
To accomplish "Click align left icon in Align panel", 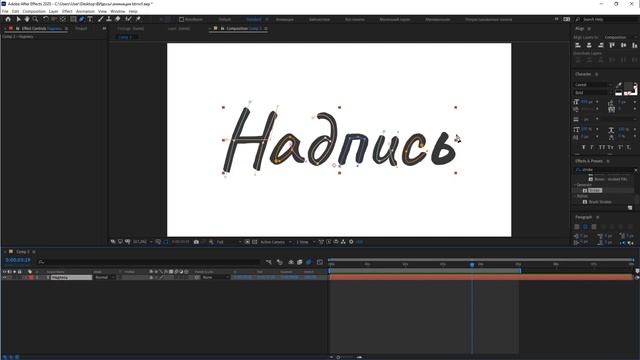I will (x=578, y=45).
